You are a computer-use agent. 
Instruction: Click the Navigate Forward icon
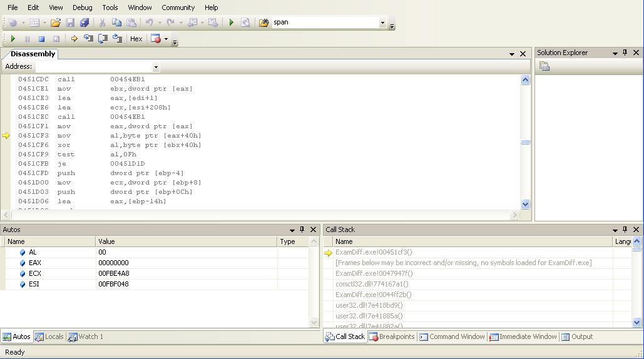point(213,23)
